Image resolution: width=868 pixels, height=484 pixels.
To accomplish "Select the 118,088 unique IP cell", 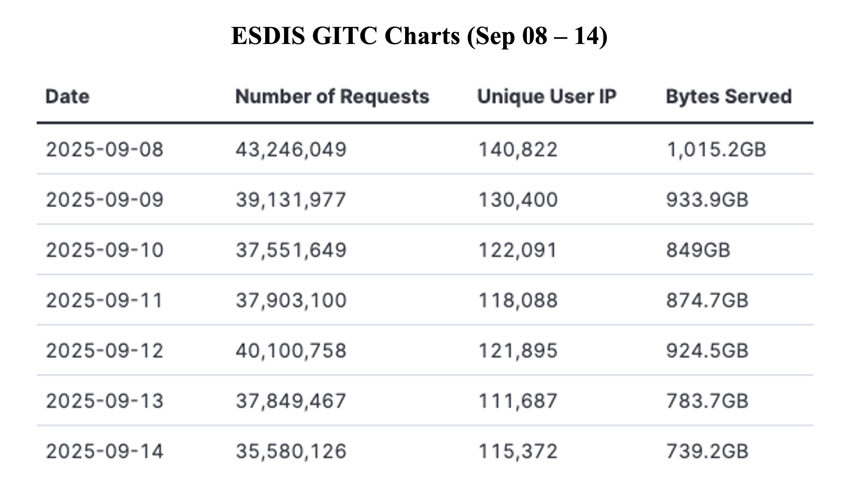I will pos(518,300).
